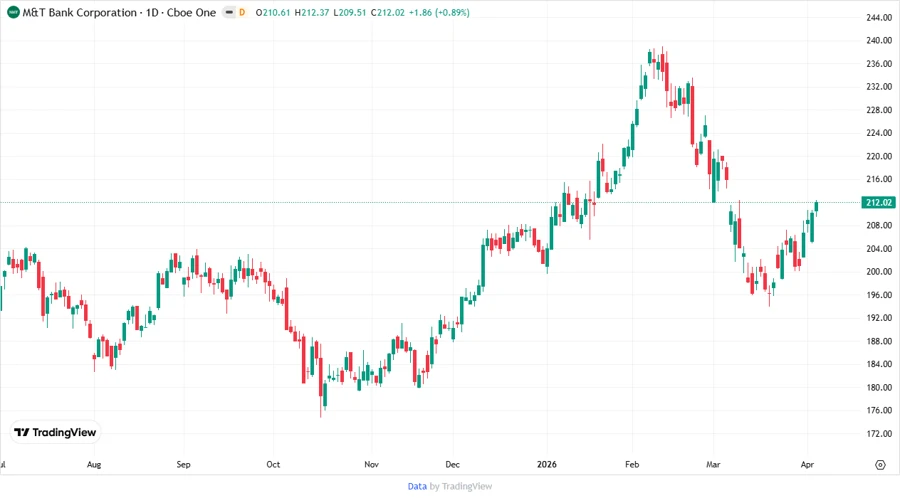Click the 192.00 price axis label
The width and height of the screenshot is (900, 498).
click(x=879, y=318)
